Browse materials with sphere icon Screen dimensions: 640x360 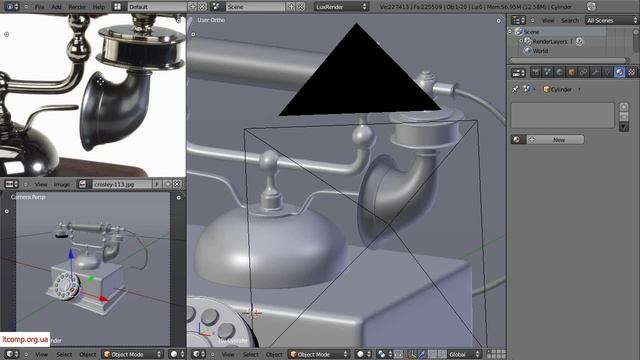[x=518, y=140]
